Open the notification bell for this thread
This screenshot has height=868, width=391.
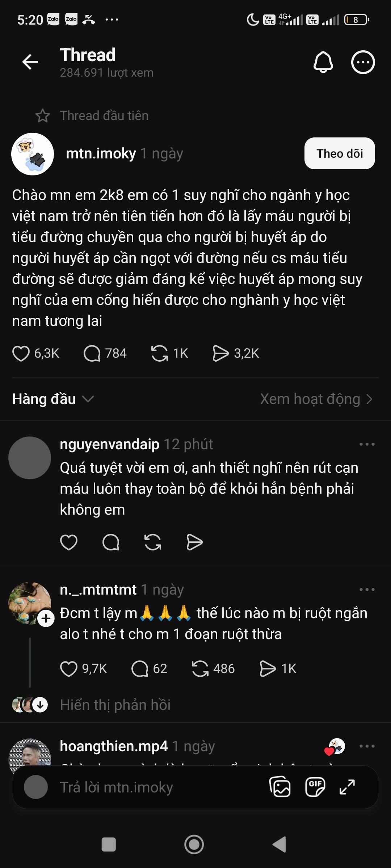[x=323, y=62]
